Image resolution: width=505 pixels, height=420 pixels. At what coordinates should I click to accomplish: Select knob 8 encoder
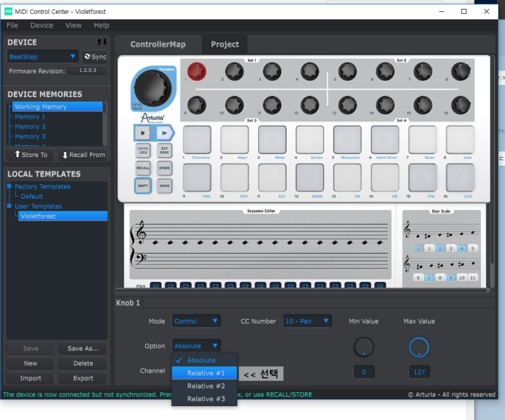tap(461, 71)
